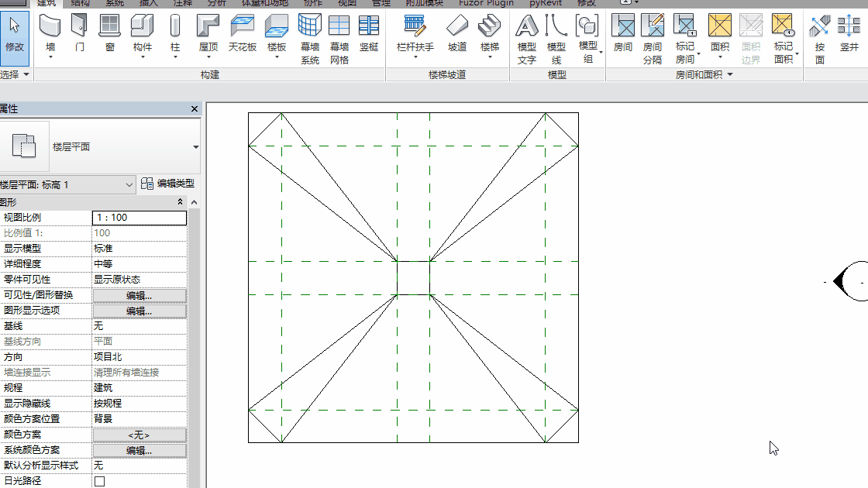The height and width of the screenshot is (488, 868).
Task: Select the Wall (墙) tool
Action: [x=50, y=33]
